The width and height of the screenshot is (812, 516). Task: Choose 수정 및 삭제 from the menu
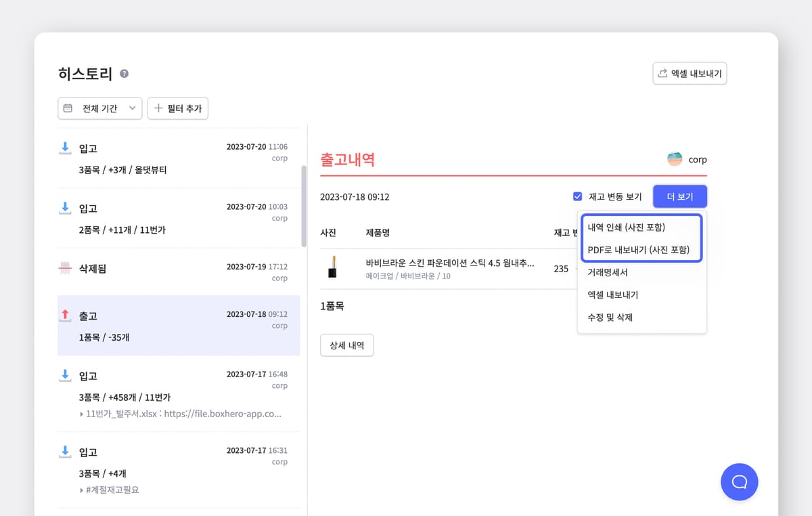[x=610, y=317]
